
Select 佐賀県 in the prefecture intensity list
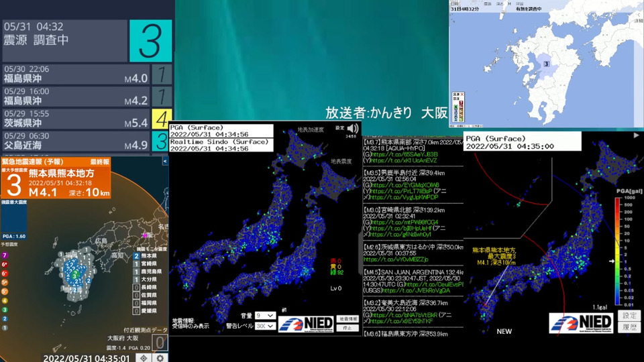tap(146, 295)
